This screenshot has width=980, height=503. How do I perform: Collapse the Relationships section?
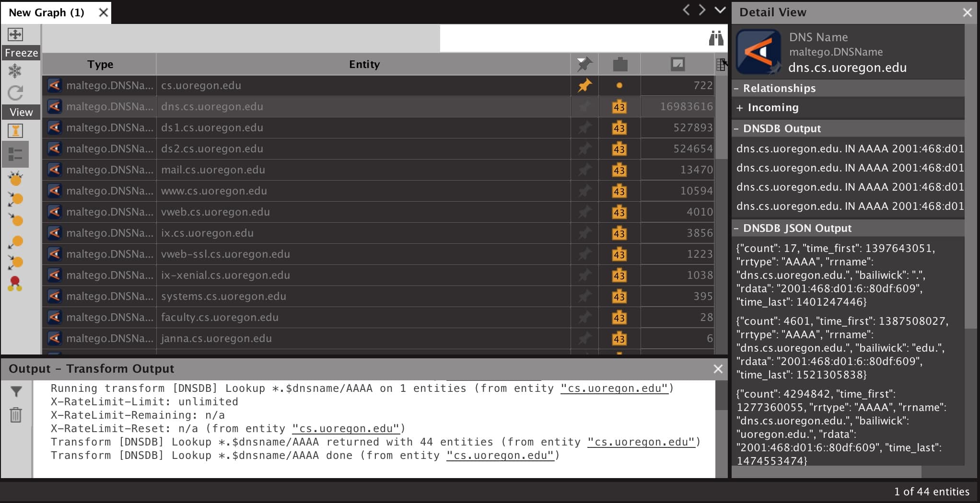(x=737, y=89)
